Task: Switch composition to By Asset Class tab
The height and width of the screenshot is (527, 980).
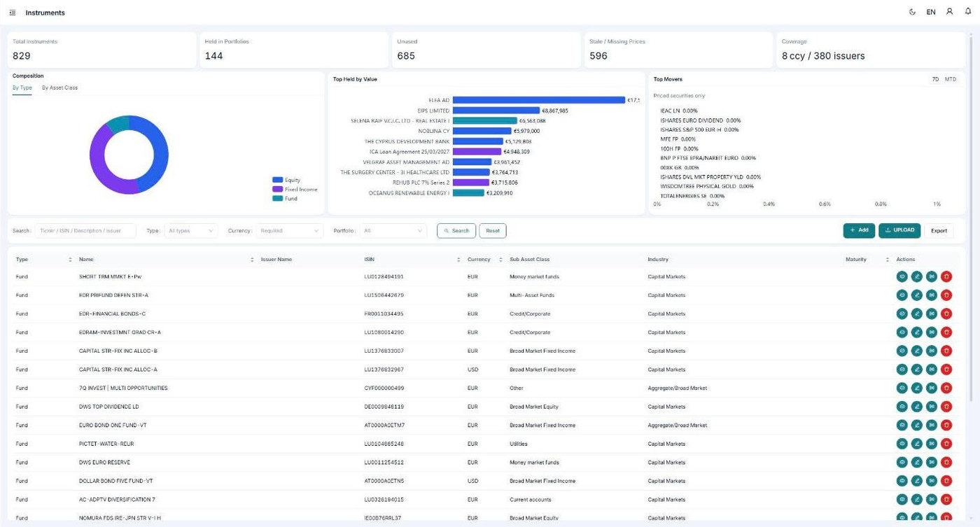Action: pos(59,87)
